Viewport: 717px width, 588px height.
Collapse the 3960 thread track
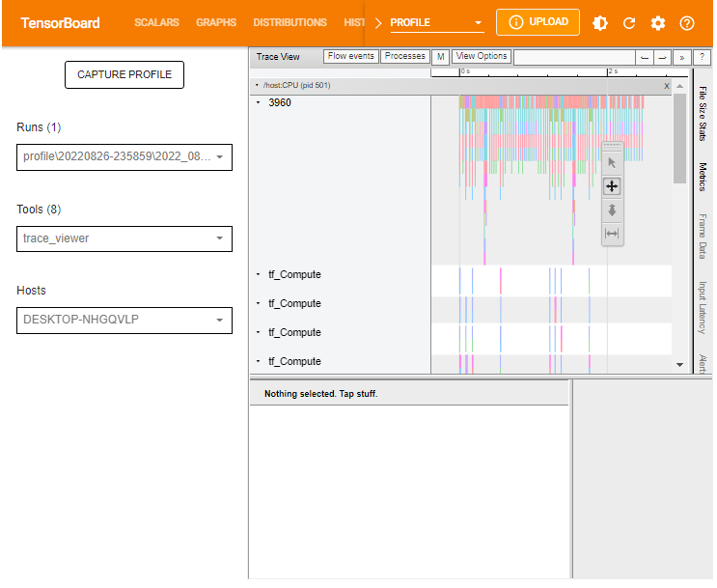259,102
